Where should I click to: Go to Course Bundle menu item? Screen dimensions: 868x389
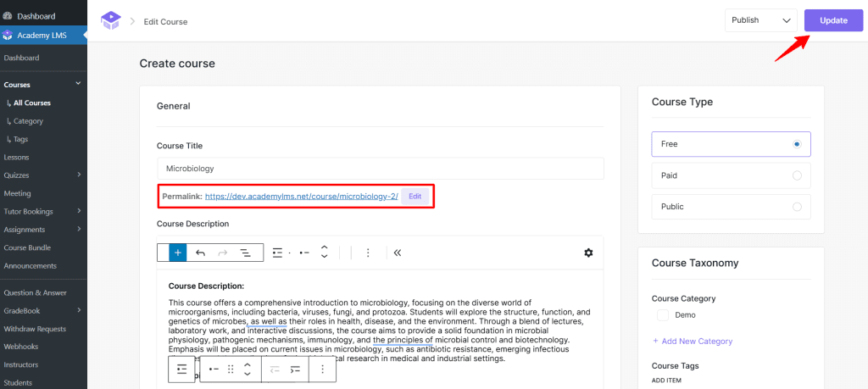point(27,247)
